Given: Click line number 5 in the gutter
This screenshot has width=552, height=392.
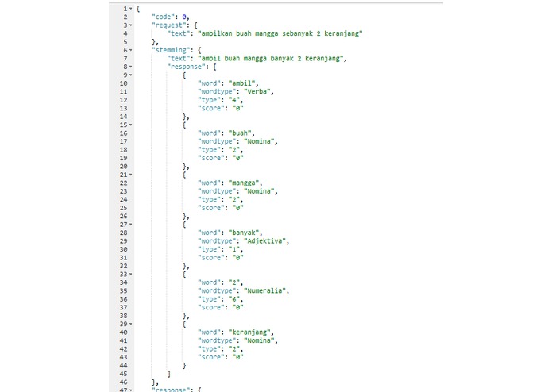Looking at the screenshot, I should tap(125, 42).
